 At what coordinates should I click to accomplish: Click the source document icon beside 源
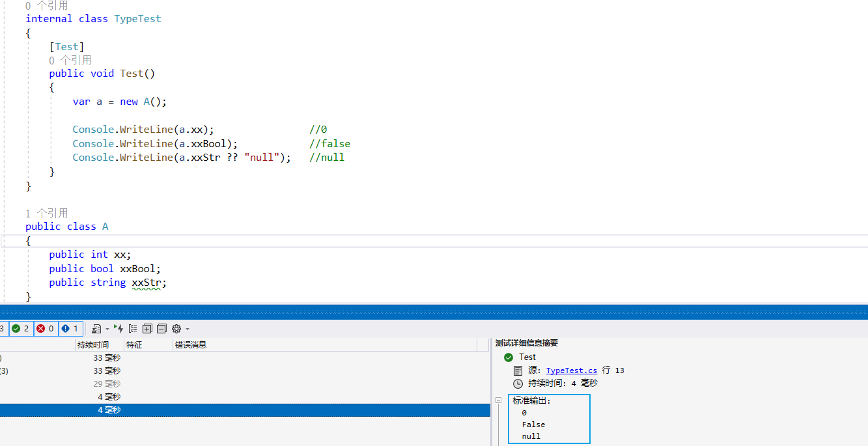coord(518,370)
